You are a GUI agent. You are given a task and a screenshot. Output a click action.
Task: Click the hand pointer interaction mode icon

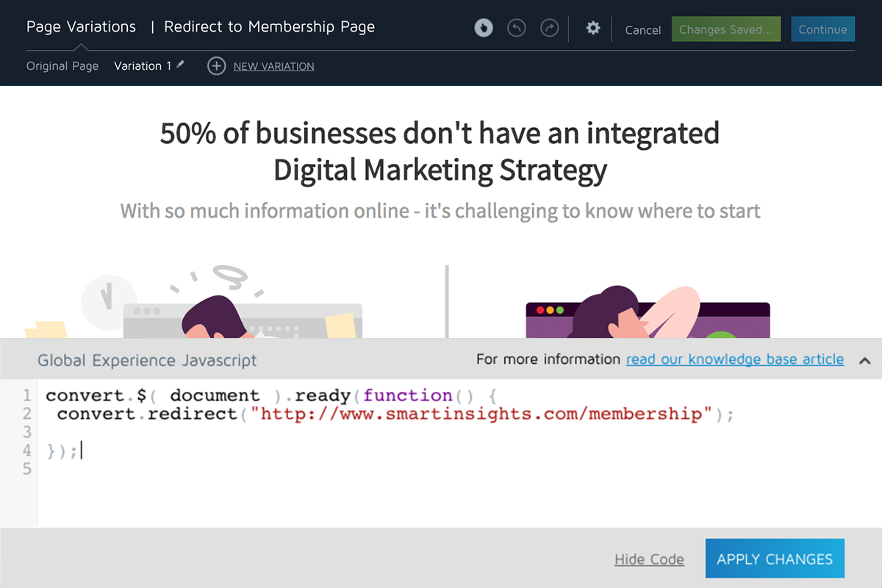click(x=483, y=28)
